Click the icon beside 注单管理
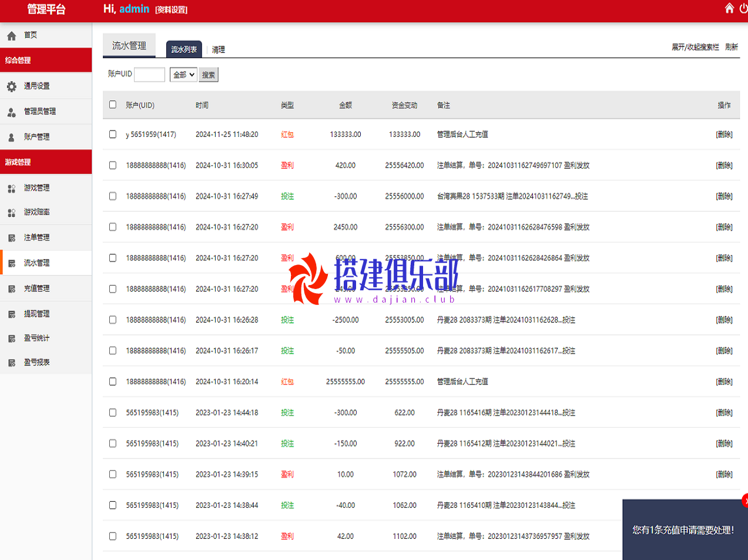The width and height of the screenshot is (748, 560). 11,238
